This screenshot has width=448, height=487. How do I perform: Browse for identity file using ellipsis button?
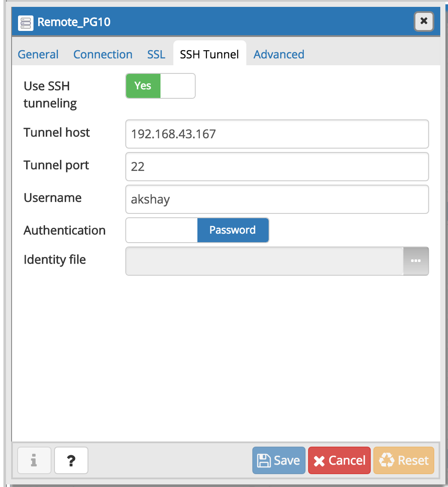(x=415, y=261)
